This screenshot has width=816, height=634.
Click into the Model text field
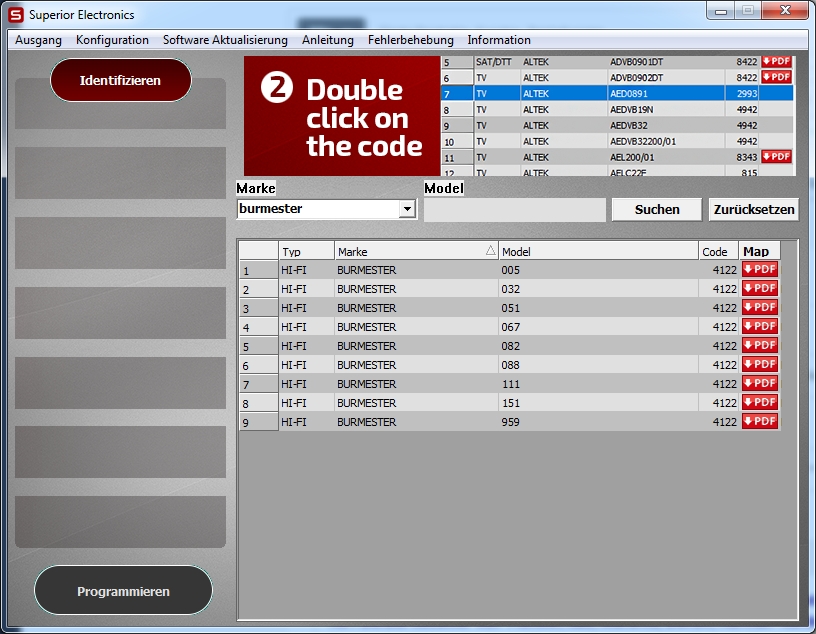(514, 210)
